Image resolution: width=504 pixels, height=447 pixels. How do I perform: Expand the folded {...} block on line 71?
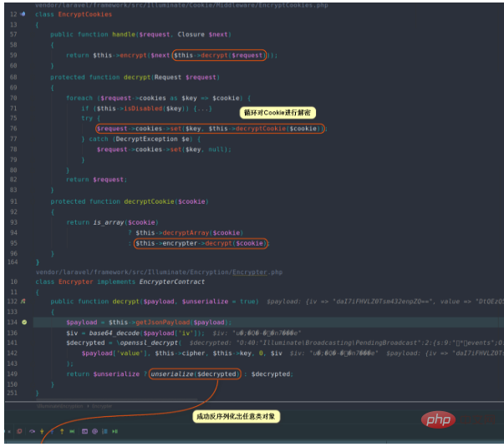(202, 109)
